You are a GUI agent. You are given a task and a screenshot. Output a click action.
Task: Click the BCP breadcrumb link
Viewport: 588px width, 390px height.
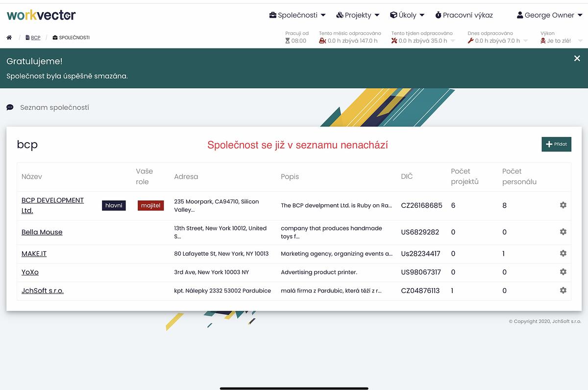coord(35,38)
